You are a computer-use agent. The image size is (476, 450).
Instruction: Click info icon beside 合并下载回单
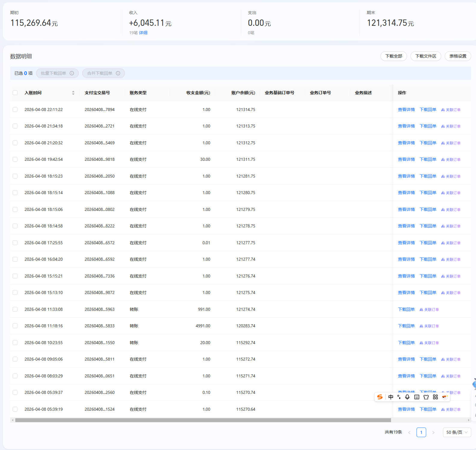point(118,73)
